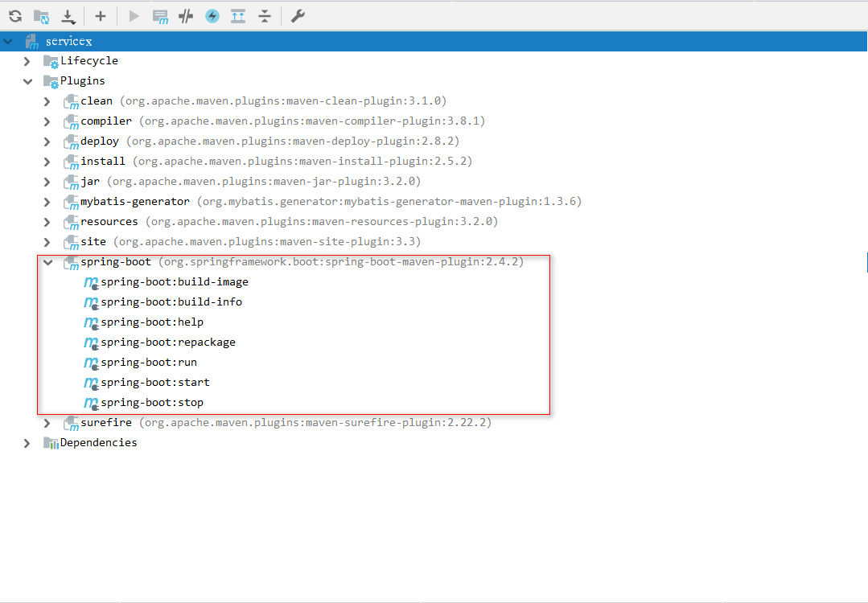Image resolution: width=868 pixels, height=603 pixels.
Task: Click the mybatis-generator plugin Maven icon
Action: (x=72, y=203)
